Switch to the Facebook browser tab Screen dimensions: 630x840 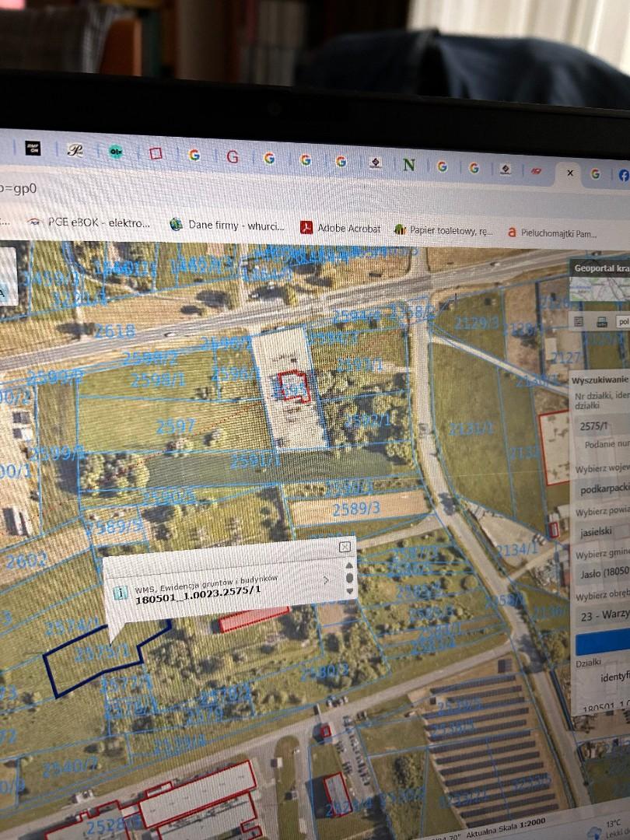(x=624, y=175)
